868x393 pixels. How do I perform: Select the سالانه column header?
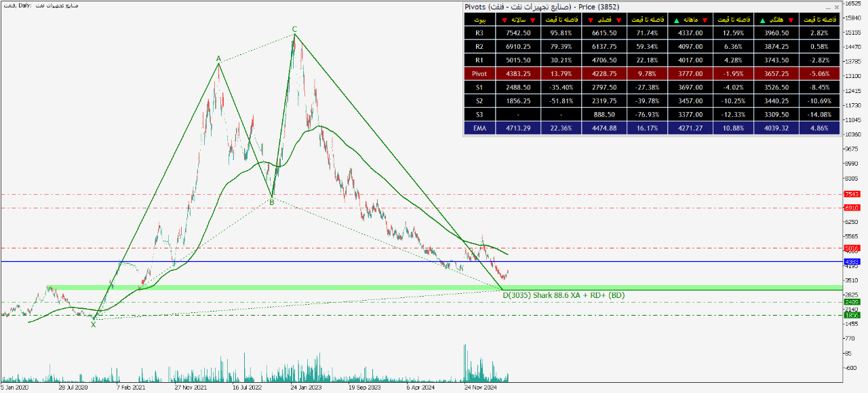(x=518, y=20)
